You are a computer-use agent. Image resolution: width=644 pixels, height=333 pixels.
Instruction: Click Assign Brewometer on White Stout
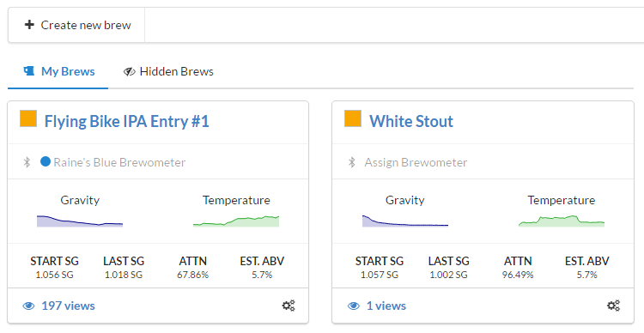pyautogui.click(x=416, y=162)
